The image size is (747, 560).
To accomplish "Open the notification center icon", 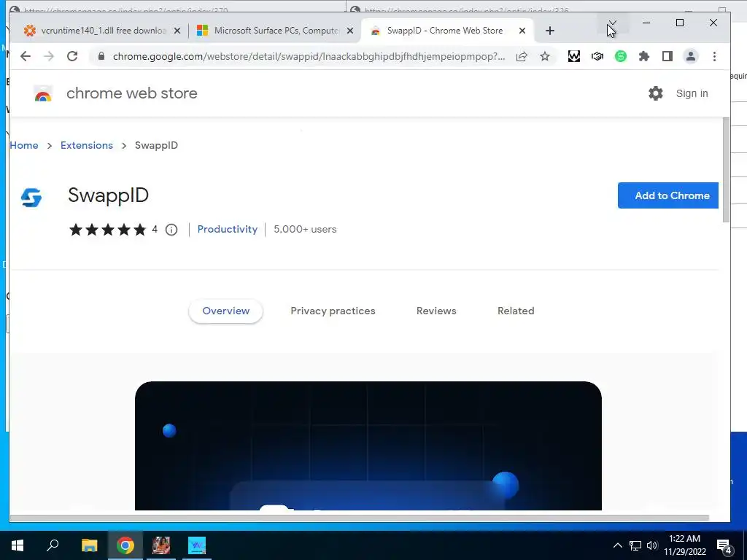I will click(x=724, y=546).
